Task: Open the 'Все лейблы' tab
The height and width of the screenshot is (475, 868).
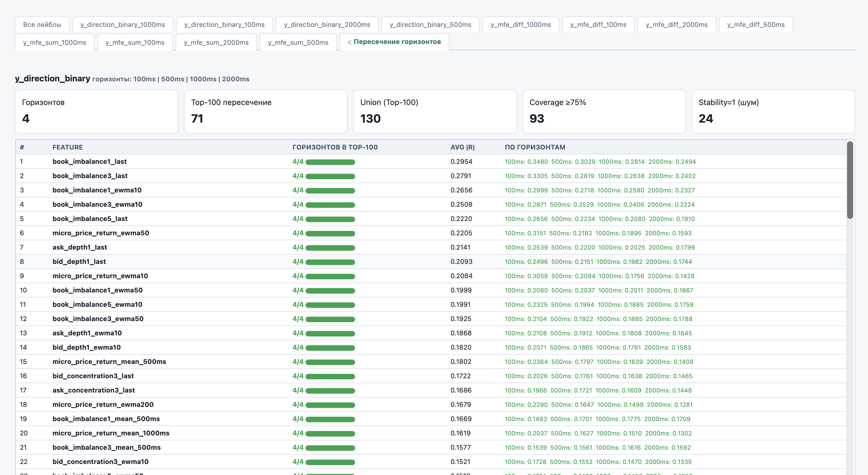Action: (42, 24)
